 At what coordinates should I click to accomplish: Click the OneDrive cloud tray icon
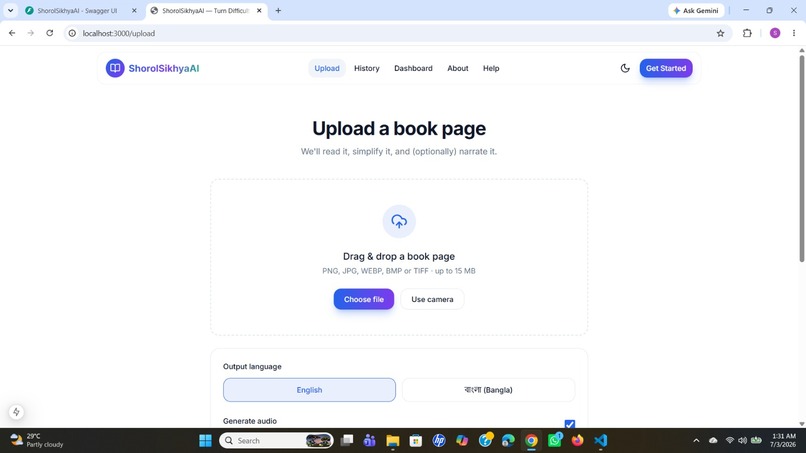pos(713,441)
